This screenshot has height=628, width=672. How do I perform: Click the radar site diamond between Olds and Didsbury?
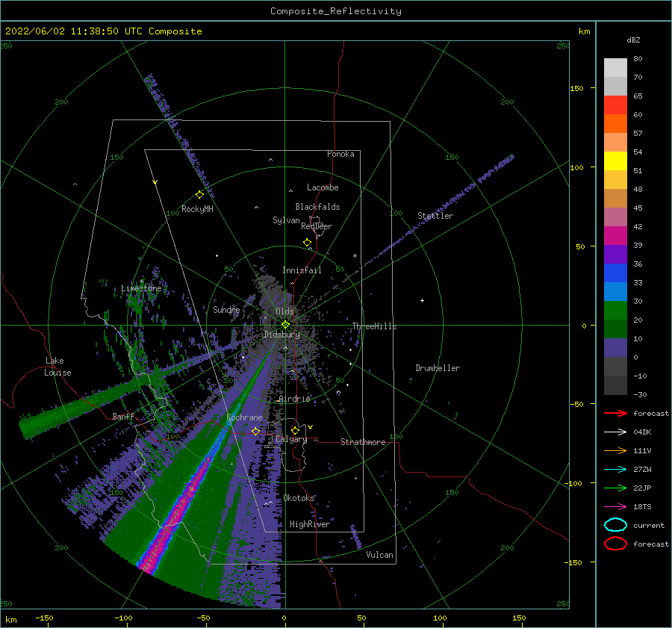tap(285, 325)
